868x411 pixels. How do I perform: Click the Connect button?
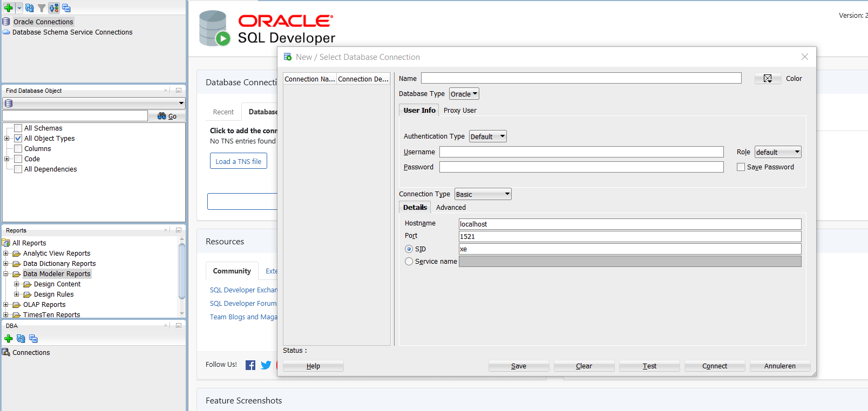[x=715, y=366]
